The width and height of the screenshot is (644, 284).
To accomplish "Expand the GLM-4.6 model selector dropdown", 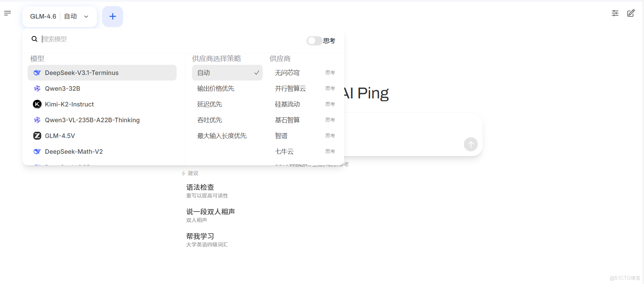I will [x=60, y=16].
